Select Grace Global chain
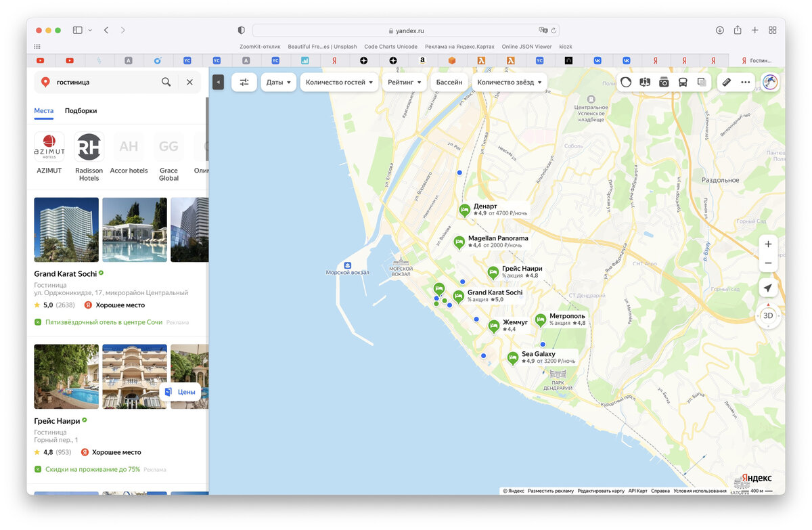Viewport: 812px width, 530px height. pyautogui.click(x=168, y=156)
